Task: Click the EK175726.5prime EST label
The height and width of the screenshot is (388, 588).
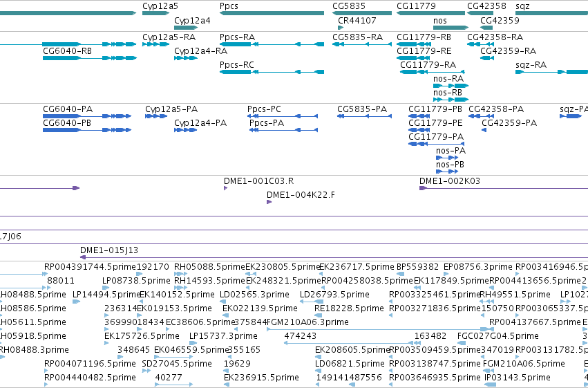Action: tap(142, 336)
